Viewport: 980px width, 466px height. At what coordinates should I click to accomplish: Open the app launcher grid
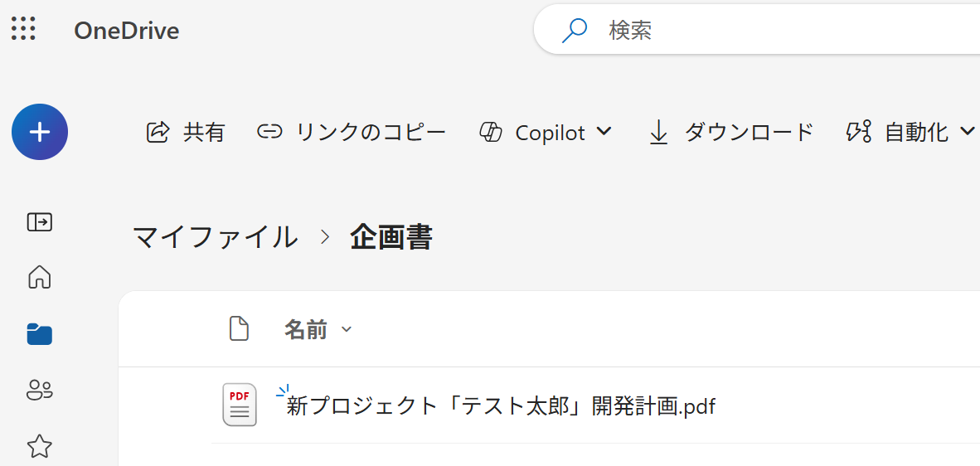(23, 29)
